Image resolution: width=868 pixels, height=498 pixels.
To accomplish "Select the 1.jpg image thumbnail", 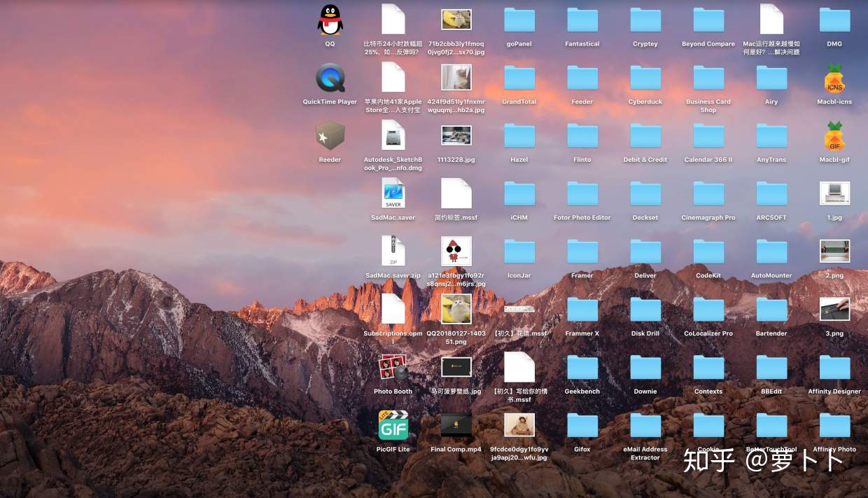I will pos(834,193).
